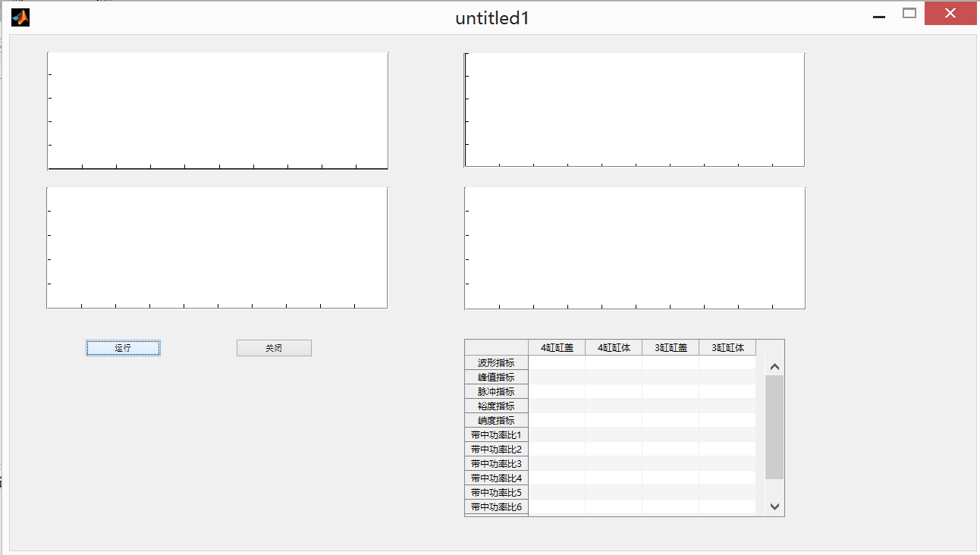This screenshot has height=555, width=980.
Task: Click the 裕度指标 cell under 4缸缸体
Action: pos(614,406)
